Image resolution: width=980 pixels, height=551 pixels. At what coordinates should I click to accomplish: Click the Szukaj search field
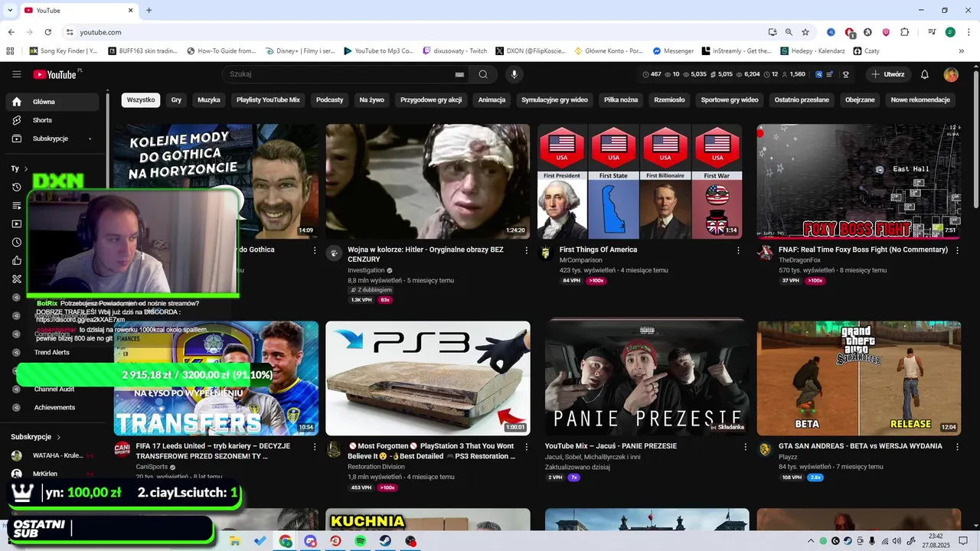click(341, 74)
